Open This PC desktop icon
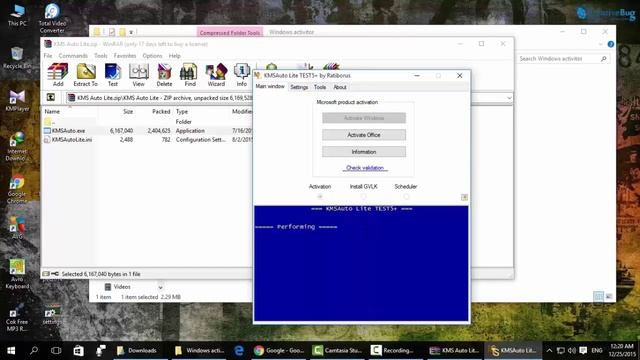Viewport: 640px width, 360px height. pyautogui.click(x=17, y=16)
